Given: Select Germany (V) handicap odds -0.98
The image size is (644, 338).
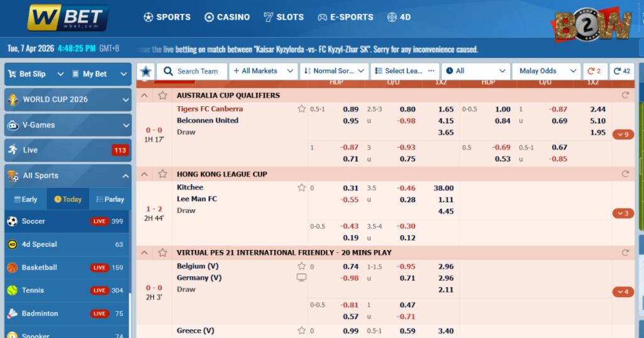Looking at the screenshot, I should [349, 278].
